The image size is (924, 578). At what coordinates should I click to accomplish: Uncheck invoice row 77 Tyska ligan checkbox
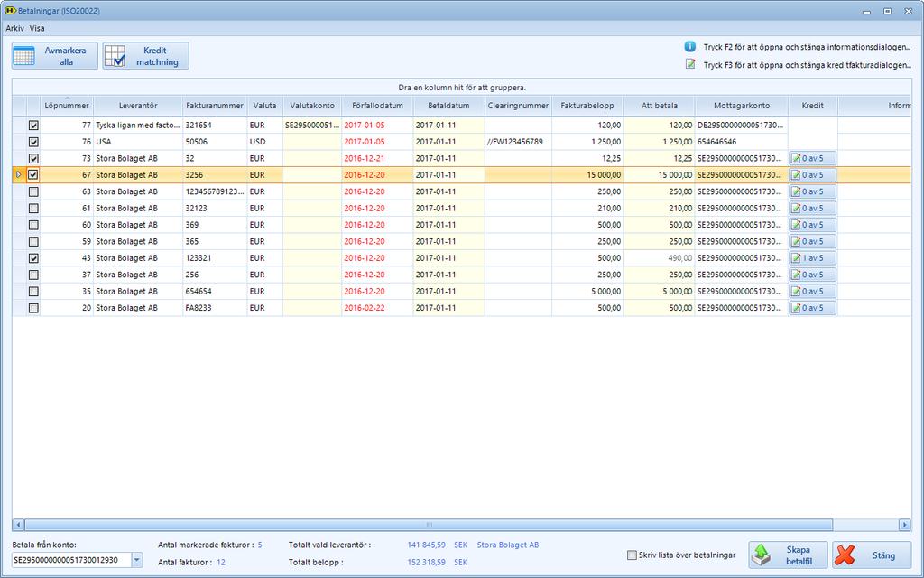33,125
